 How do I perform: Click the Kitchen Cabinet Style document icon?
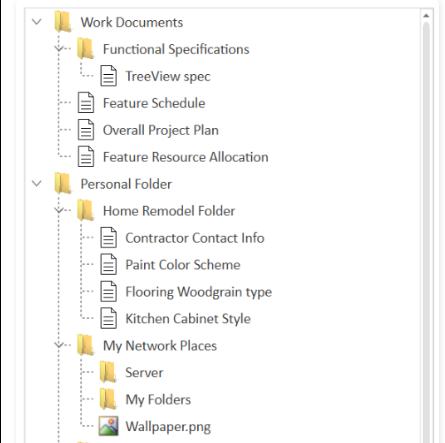coord(109,318)
